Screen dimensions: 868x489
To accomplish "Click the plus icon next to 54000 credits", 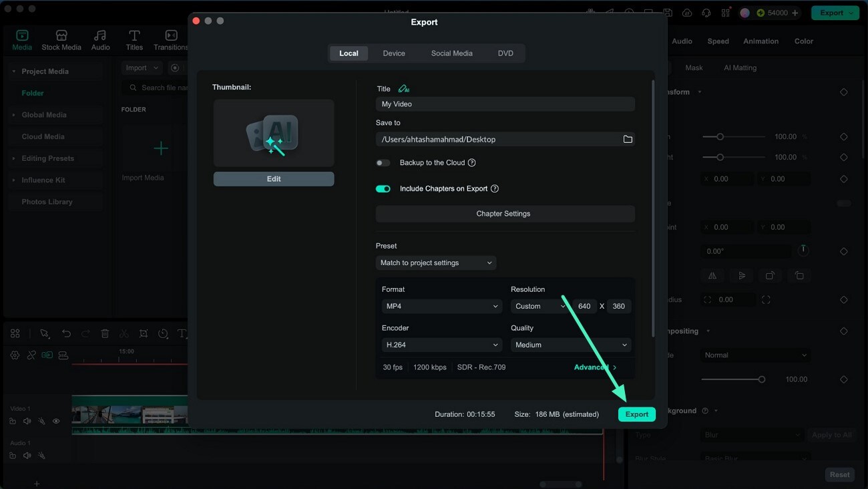I will 795,13.
